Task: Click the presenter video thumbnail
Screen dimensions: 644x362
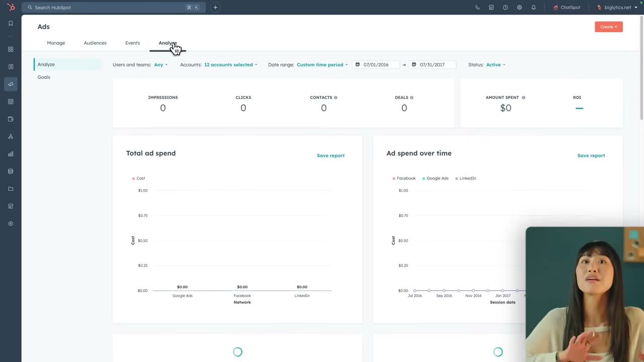Action: tap(585, 294)
